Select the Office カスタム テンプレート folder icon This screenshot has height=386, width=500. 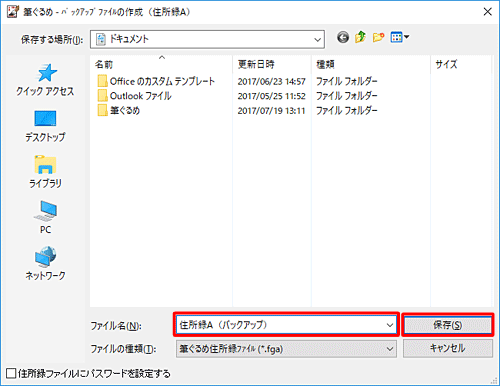coord(102,81)
